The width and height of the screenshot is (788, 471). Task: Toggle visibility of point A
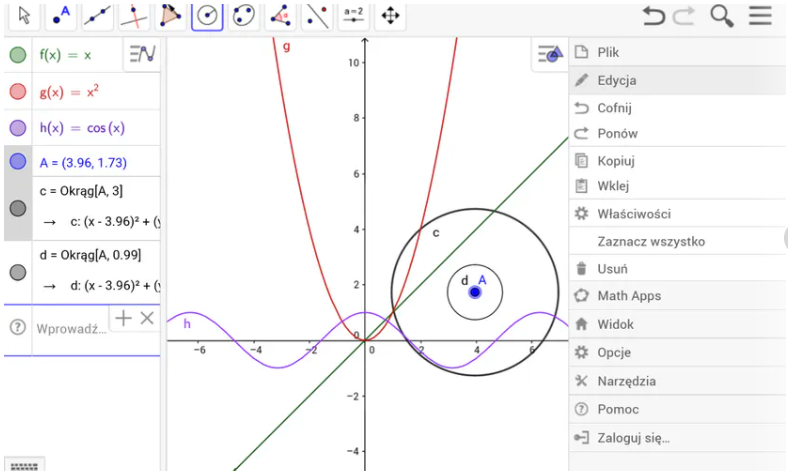(x=18, y=161)
